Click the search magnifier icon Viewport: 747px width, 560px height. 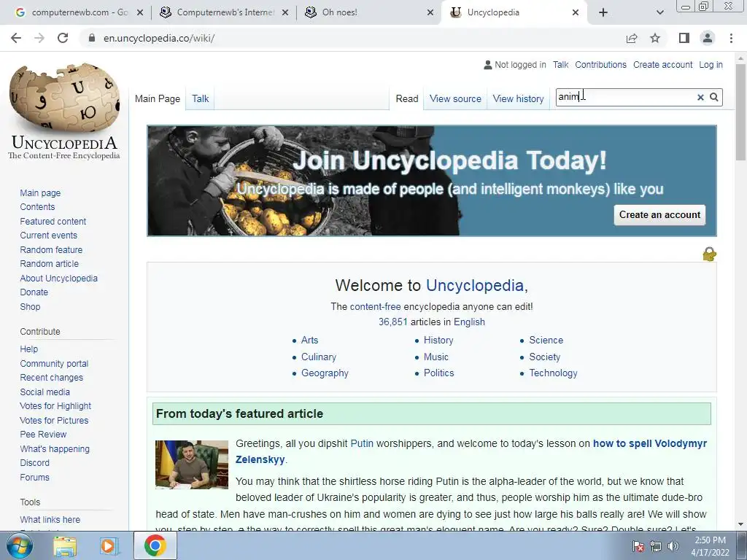(x=713, y=97)
